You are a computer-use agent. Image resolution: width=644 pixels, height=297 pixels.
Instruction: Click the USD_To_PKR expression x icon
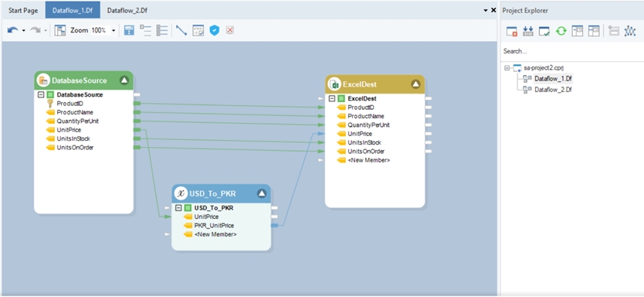click(x=181, y=194)
